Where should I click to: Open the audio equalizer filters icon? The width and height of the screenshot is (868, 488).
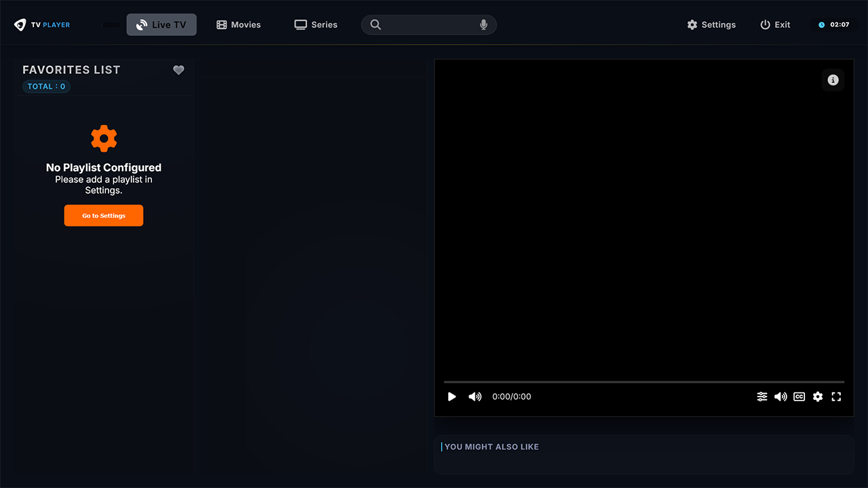(762, 396)
